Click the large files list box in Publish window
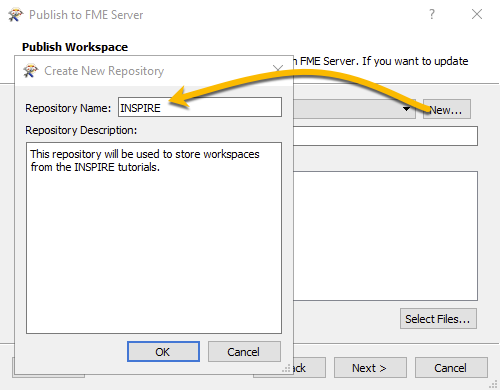Screen dimensions: 500x390 click(385, 236)
